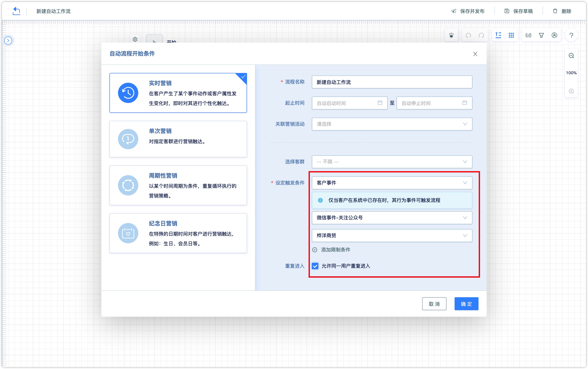The height and width of the screenshot is (369, 588).
Task: Click the 自动停止时间 date field
Action: click(434, 103)
